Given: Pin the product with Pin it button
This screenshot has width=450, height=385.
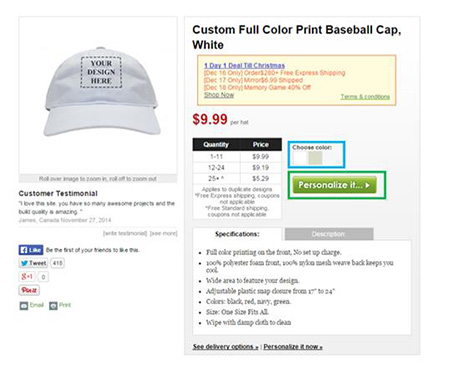Looking at the screenshot, I should tap(29, 290).
